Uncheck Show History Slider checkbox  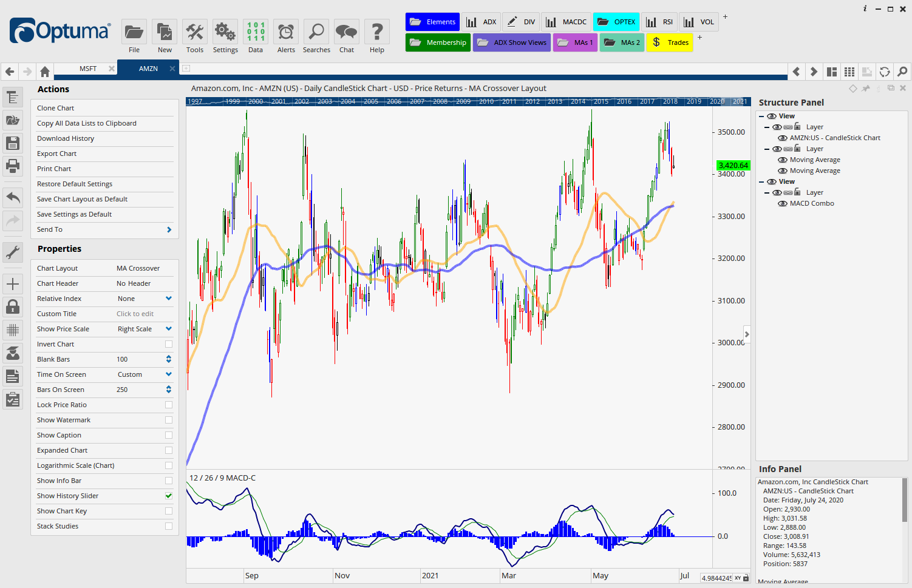click(x=169, y=496)
